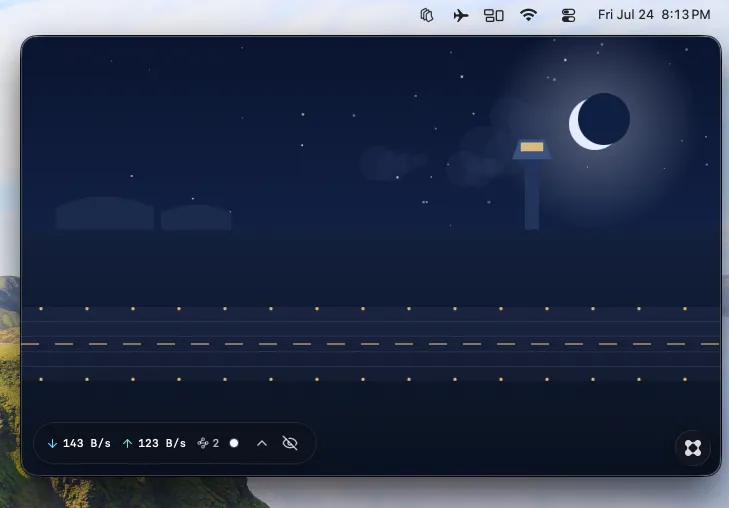
Task: Click the round four-node icon button bottom right
Action: tap(693, 448)
